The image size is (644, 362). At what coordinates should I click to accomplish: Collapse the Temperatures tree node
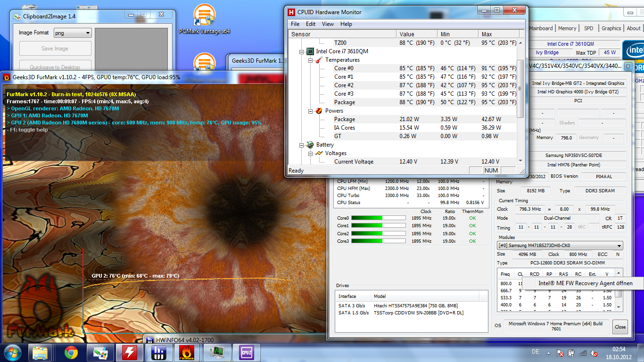coord(310,60)
